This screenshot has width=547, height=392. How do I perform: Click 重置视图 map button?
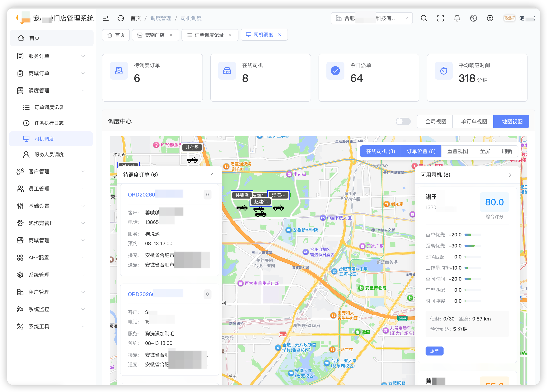coord(457,151)
